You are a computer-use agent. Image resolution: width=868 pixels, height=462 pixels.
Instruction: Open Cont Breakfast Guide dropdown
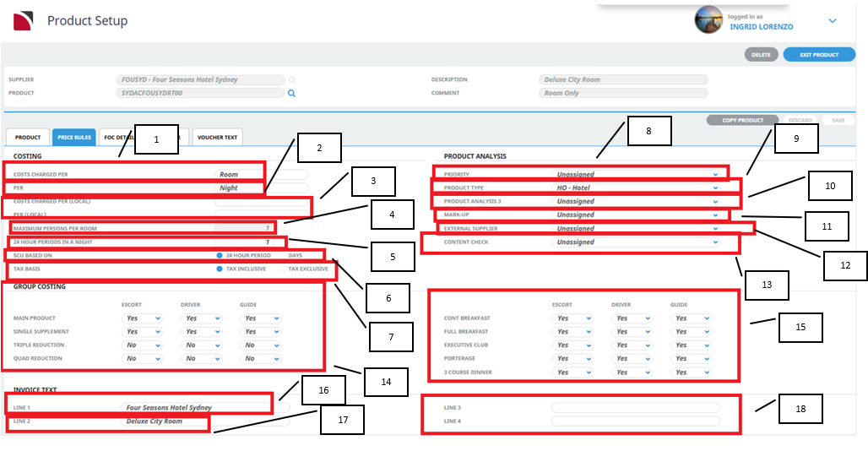692,318
